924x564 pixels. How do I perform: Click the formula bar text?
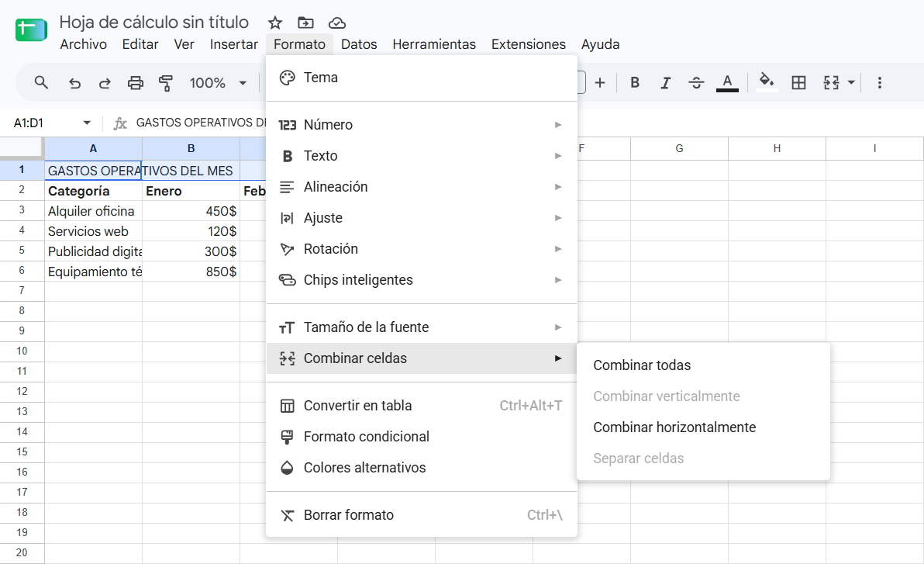point(201,123)
